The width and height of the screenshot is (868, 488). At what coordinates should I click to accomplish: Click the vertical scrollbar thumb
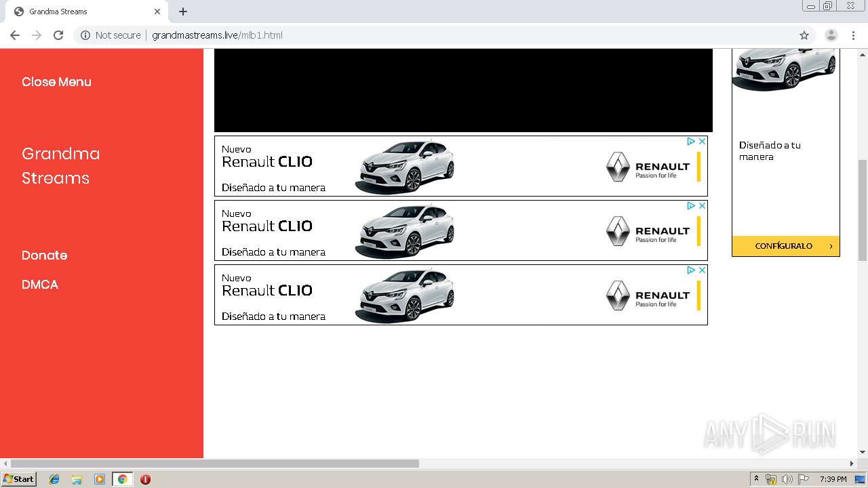pos(863,210)
